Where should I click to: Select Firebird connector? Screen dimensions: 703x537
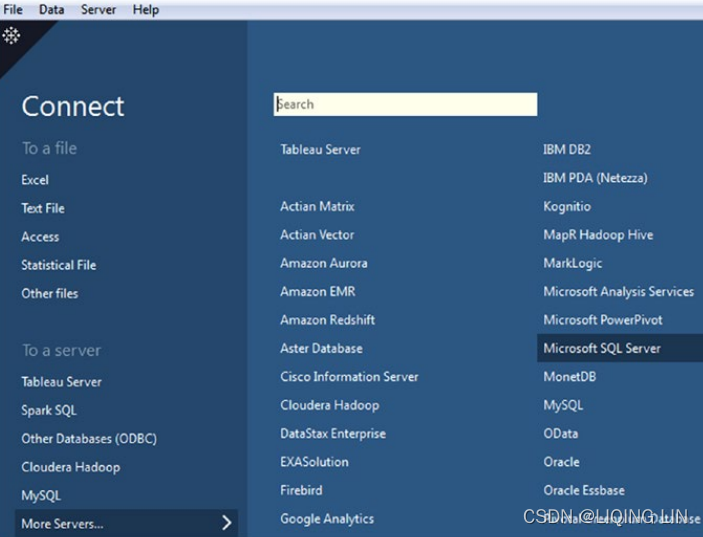click(301, 490)
